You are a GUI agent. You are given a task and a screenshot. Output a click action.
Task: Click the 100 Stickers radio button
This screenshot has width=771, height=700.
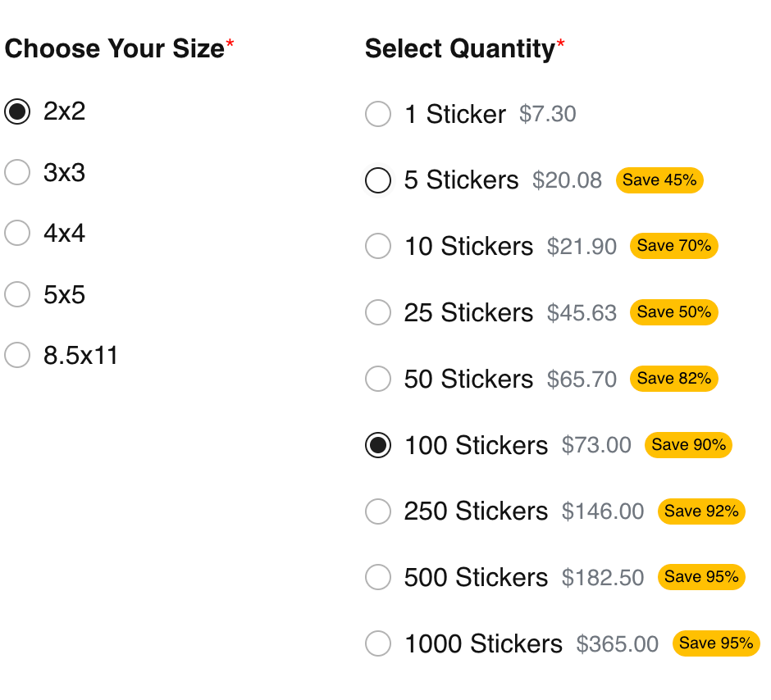tap(378, 445)
